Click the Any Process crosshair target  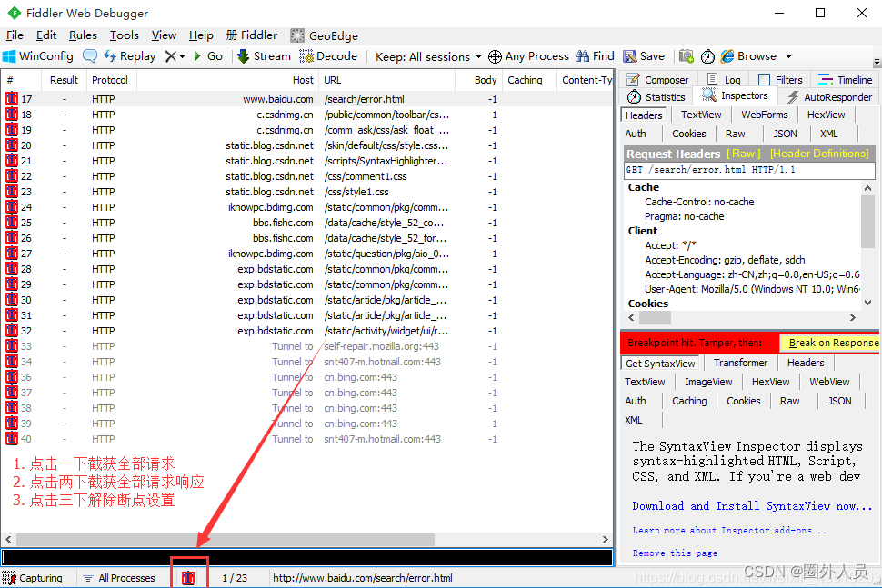pyautogui.click(x=528, y=56)
